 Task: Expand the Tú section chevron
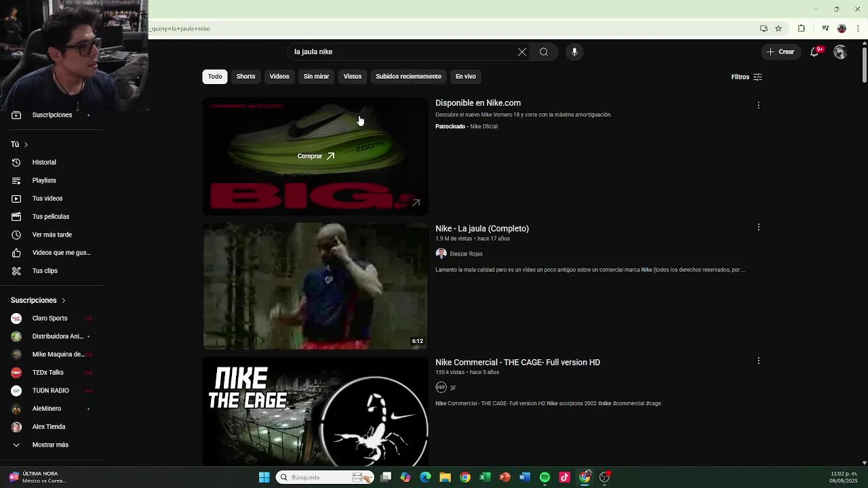(26, 144)
